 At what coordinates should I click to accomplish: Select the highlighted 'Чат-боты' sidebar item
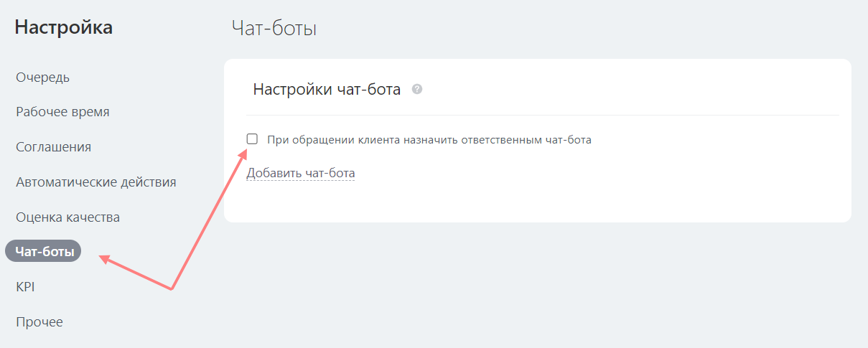click(x=43, y=251)
